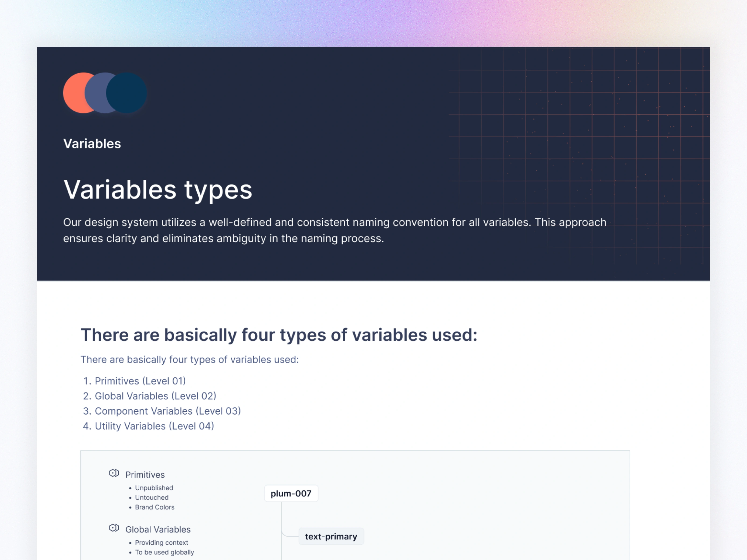Select 'Primitives (Level 01)' list item
The image size is (747, 560).
coord(140,381)
